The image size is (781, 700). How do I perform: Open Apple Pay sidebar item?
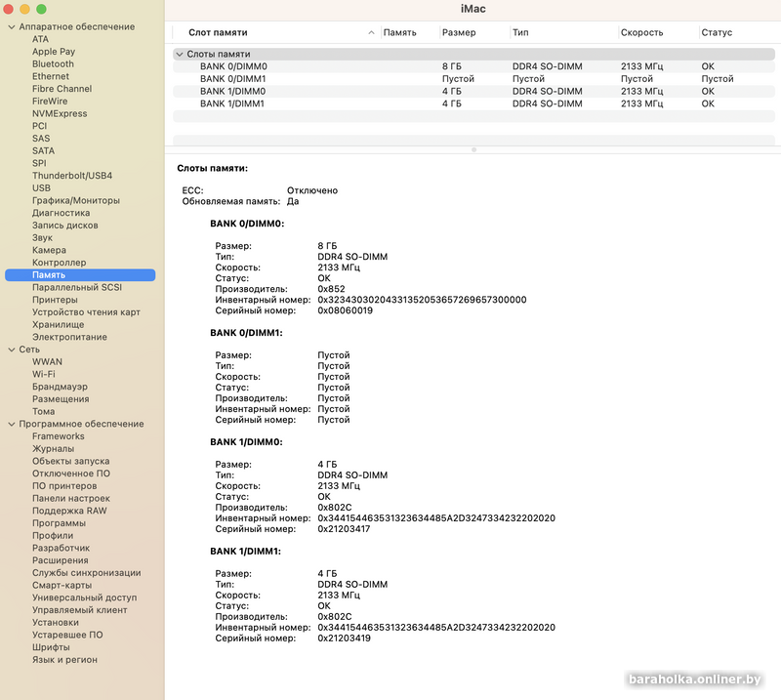coord(54,52)
